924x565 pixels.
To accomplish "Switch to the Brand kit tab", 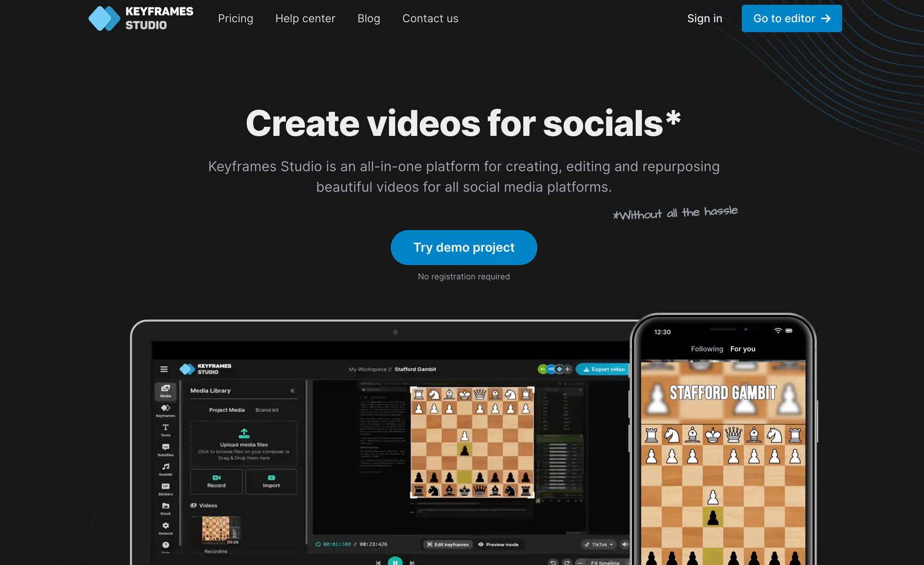I will (x=267, y=410).
